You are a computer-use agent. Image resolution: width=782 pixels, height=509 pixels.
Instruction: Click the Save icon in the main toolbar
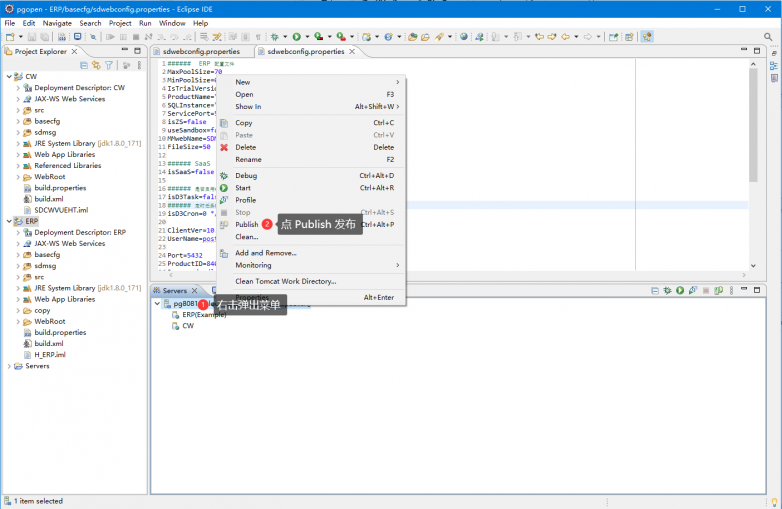coord(32,37)
